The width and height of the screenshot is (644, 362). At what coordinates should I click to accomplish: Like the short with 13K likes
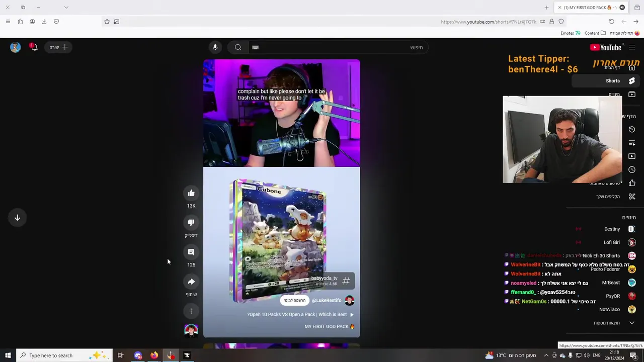click(x=191, y=193)
